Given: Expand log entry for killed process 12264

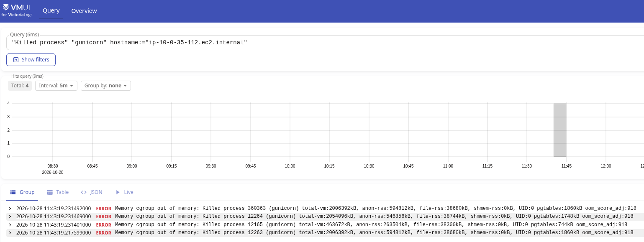Looking at the screenshot, I should [10, 217].
